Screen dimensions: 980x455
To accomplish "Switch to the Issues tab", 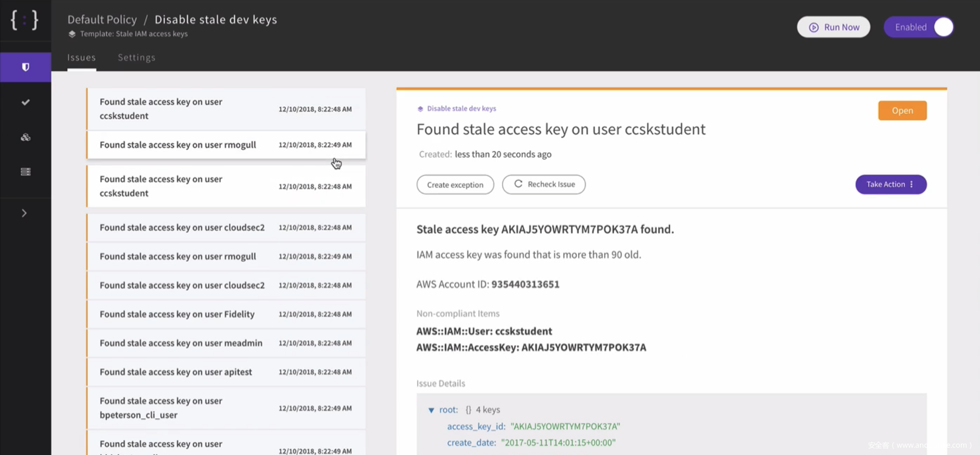I will [81, 58].
